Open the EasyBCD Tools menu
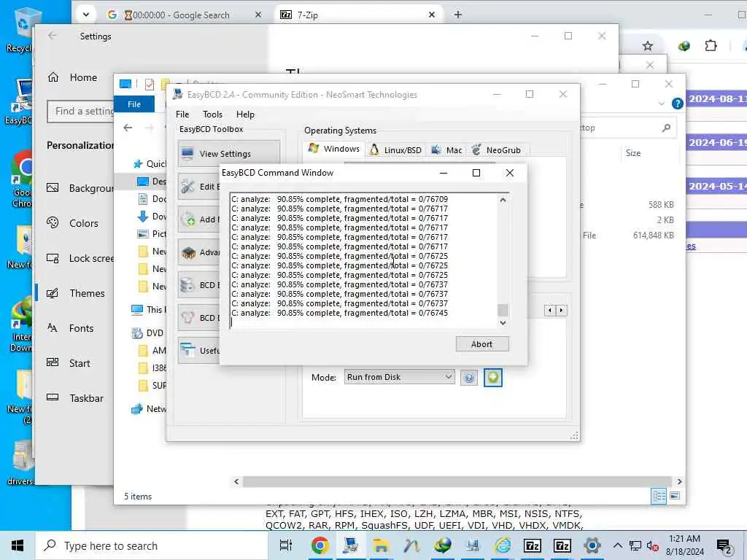The height and width of the screenshot is (560, 747). click(212, 114)
